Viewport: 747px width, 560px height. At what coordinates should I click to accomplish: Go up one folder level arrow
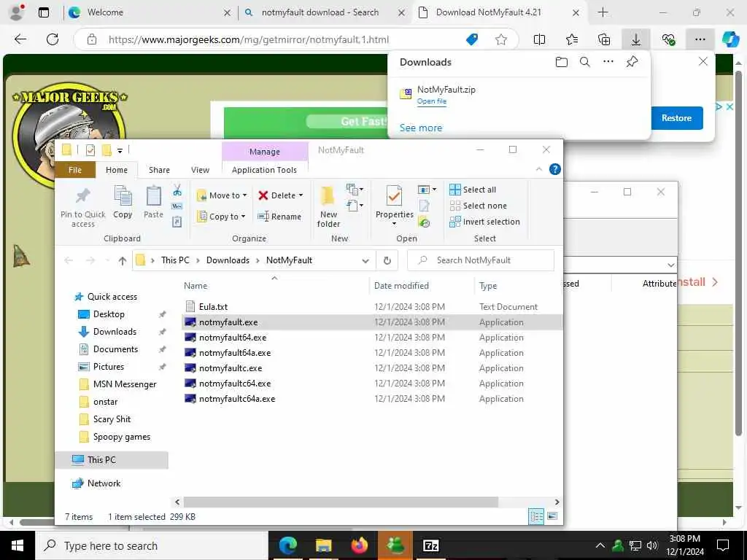(123, 260)
